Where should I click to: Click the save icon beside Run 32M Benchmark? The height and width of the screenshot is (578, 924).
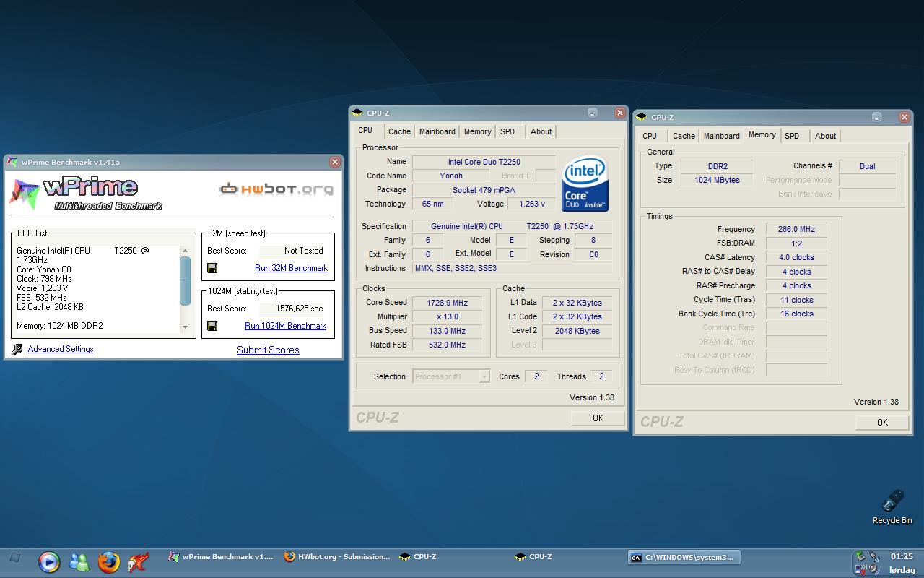212,268
